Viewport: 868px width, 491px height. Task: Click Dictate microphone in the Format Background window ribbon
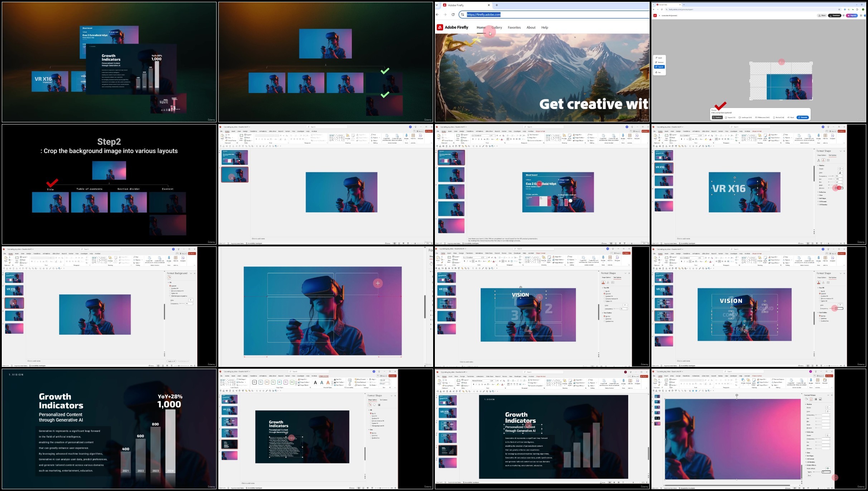169,259
